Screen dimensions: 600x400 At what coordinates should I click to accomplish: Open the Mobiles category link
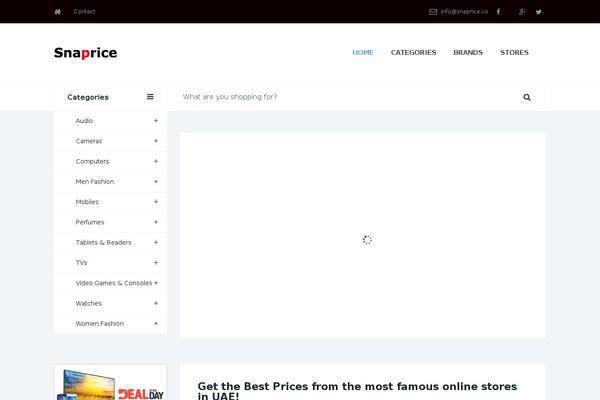pos(87,202)
